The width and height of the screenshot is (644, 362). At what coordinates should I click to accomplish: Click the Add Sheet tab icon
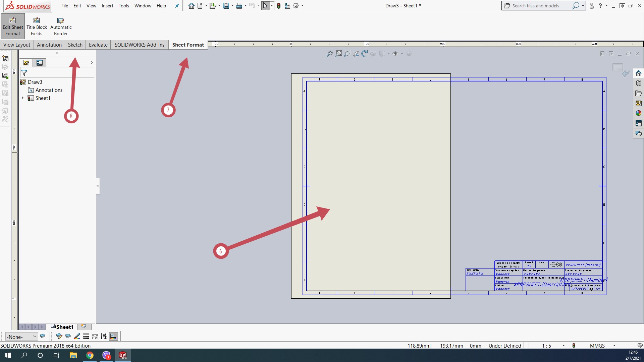pyautogui.click(x=84, y=326)
